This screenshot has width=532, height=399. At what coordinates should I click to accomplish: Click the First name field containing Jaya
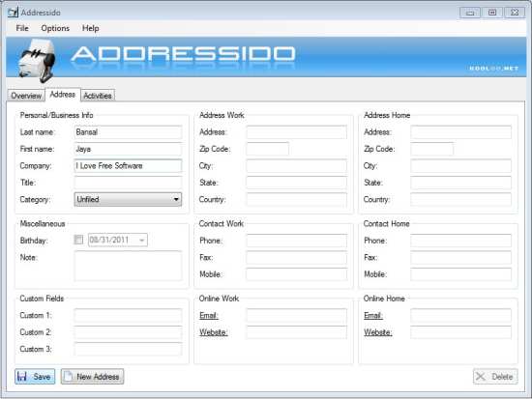pyautogui.click(x=128, y=149)
